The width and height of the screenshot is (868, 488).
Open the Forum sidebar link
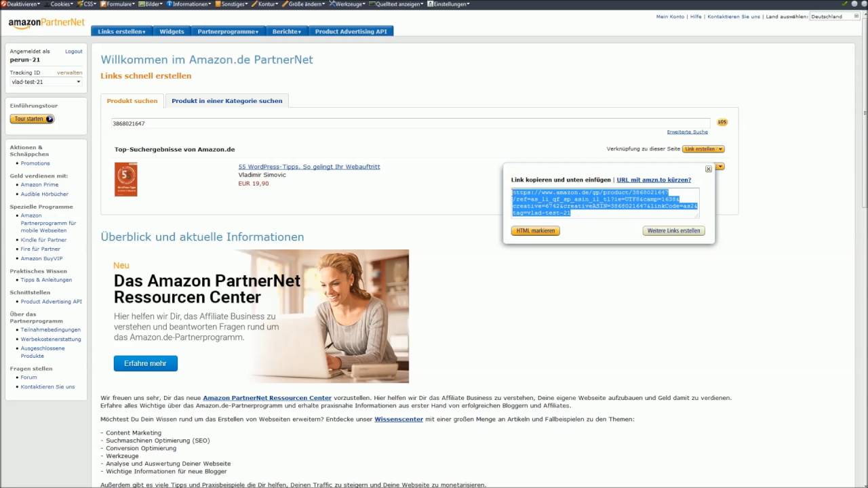pos(28,378)
